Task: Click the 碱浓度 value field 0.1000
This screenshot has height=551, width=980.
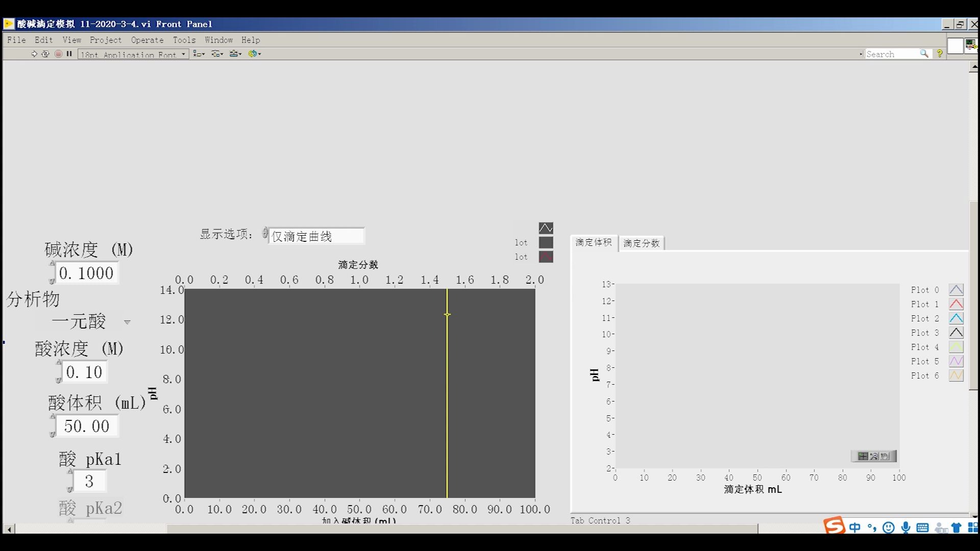Action: click(87, 273)
